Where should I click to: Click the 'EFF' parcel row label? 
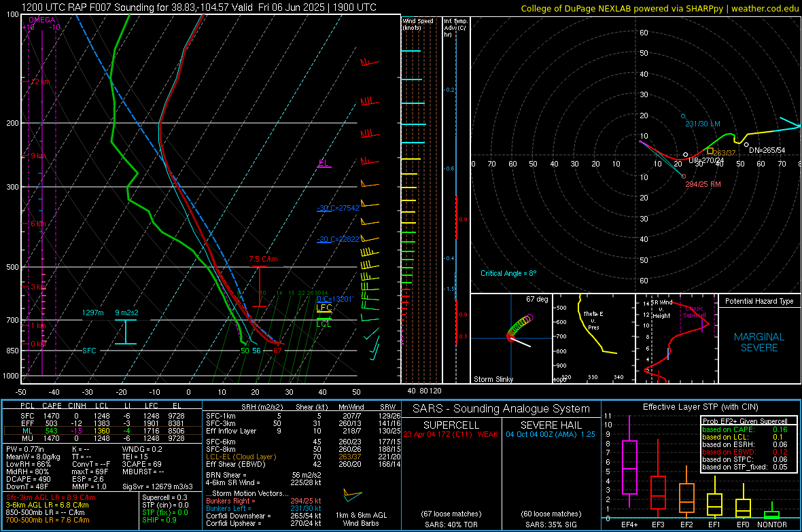27,423
